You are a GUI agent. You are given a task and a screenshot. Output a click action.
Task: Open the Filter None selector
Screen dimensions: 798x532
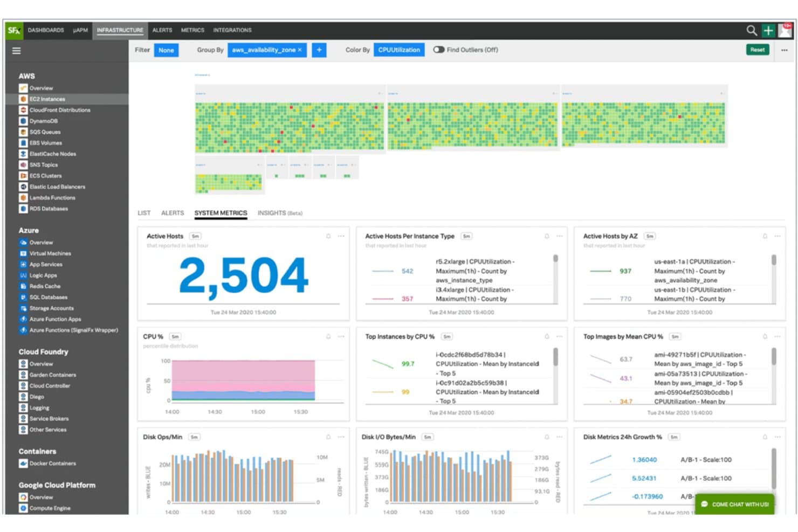point(166,50)
